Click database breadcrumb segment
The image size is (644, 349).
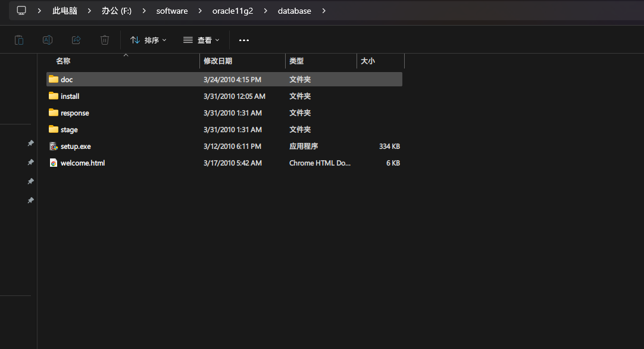[x=295, y=11]
